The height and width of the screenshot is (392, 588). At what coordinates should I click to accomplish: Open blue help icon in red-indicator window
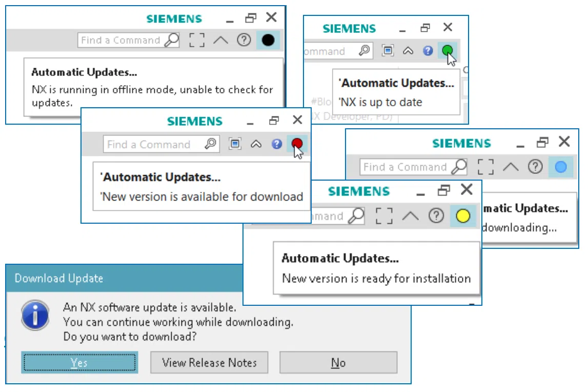pyautogui.click(x=277, y=144)
